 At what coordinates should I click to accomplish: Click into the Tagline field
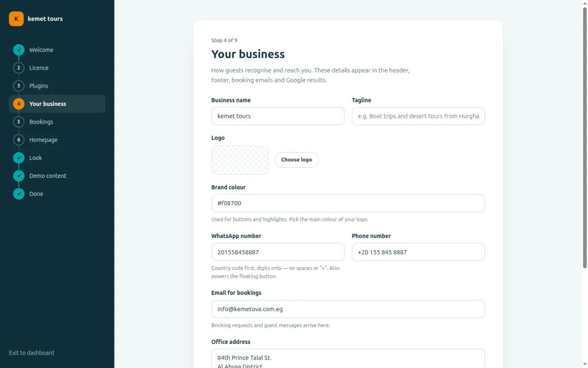point(418,116)
